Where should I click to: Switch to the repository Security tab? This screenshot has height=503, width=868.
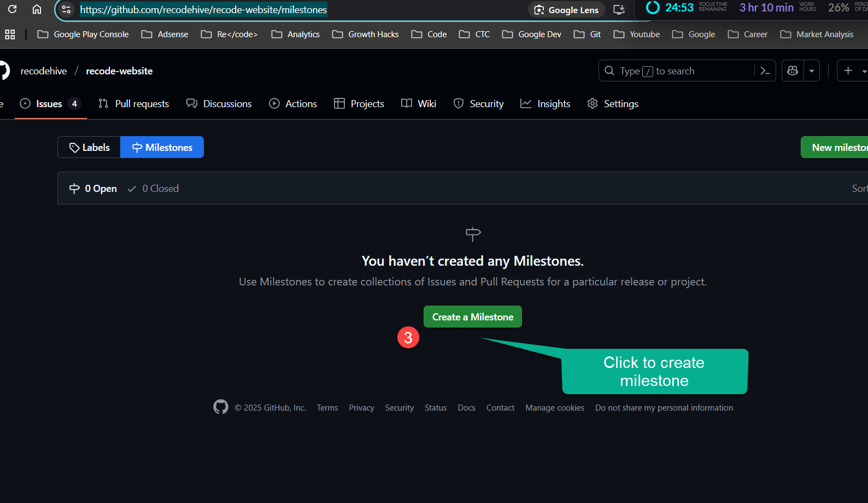[x=479, y=104]
